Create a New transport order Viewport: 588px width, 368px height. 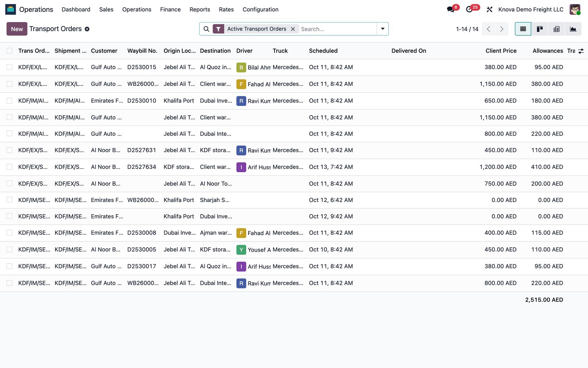click(x=17, y=29)
